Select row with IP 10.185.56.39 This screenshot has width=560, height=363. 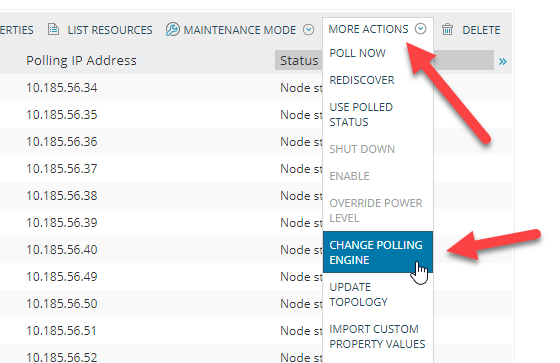point(61,223)
